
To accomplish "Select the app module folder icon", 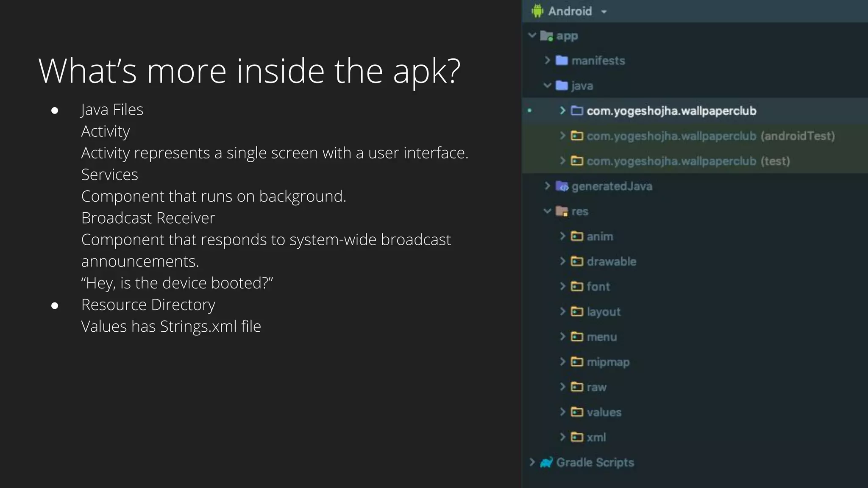I will (547, 36).
